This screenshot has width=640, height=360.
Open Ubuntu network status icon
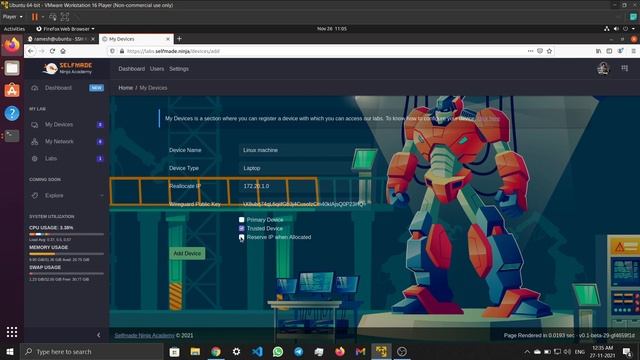(607, 29)
